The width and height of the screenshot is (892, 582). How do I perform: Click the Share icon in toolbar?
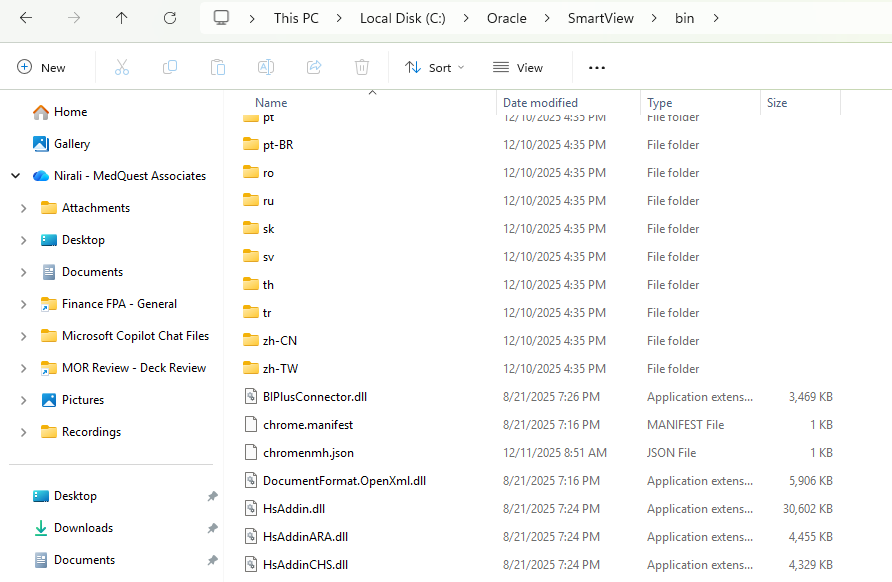click(x=314, y=67)
